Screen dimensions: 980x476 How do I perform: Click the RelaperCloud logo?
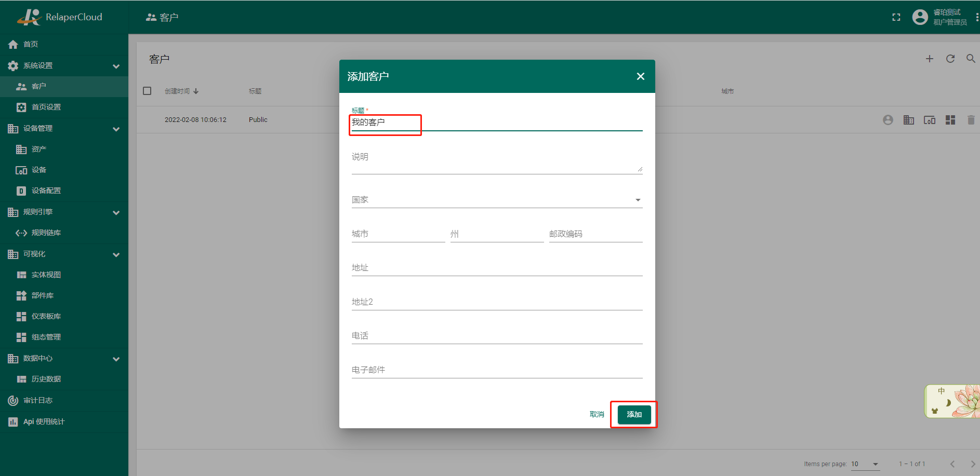point(60,17)
